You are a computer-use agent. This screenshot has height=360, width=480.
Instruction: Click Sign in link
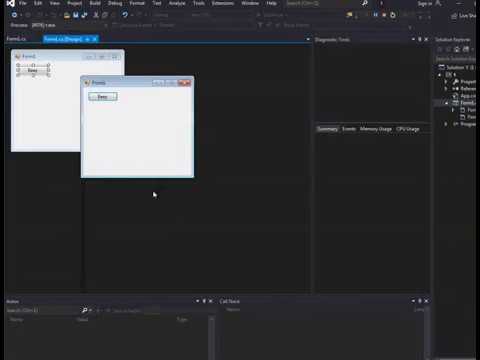coord(425,4)
